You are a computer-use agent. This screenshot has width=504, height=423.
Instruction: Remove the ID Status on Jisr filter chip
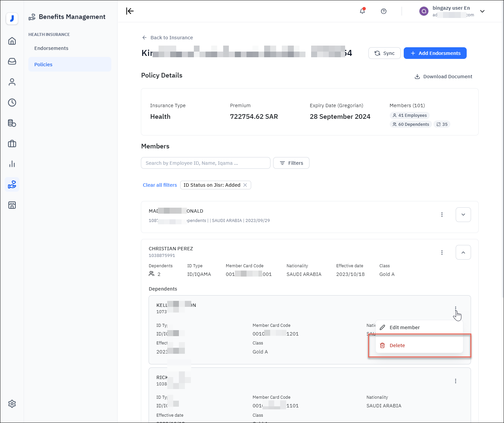coord(245,185)
